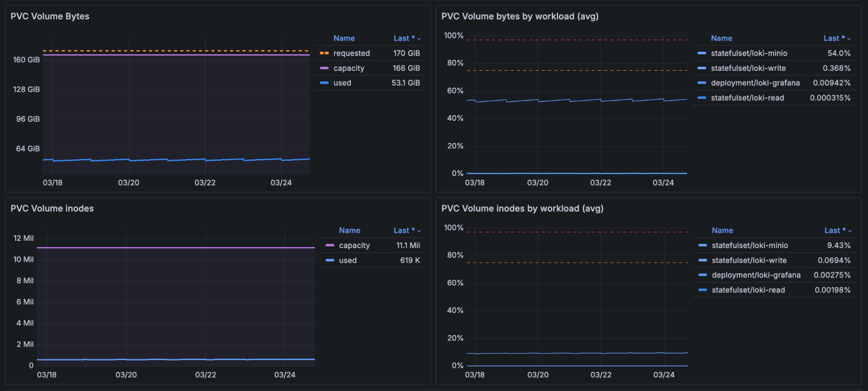Open "PVC Volume inodes by workload (avg)" panel menu

pos(522,209)
